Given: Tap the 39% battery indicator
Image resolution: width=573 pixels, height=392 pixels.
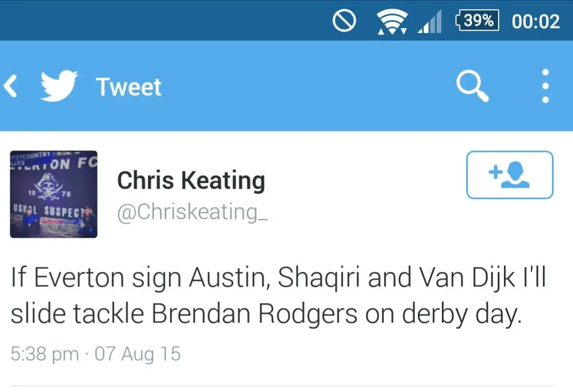Looking at the screenshot, I should 477,21.
